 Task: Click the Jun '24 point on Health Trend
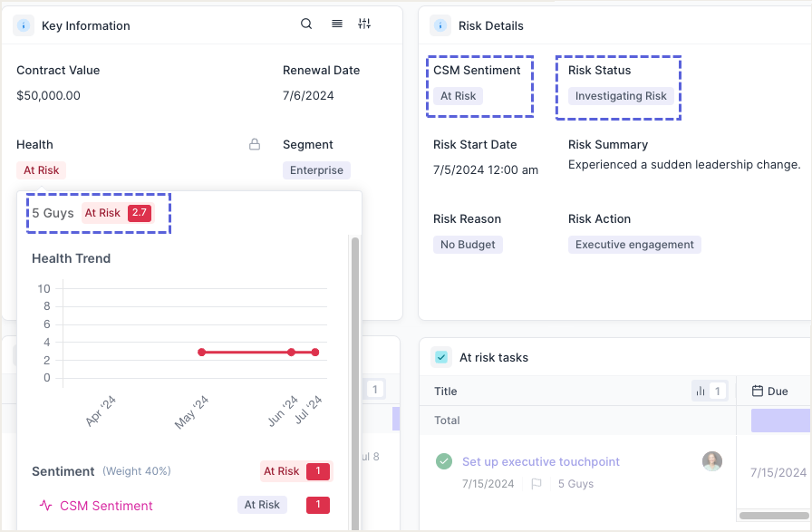click(291, 353)
